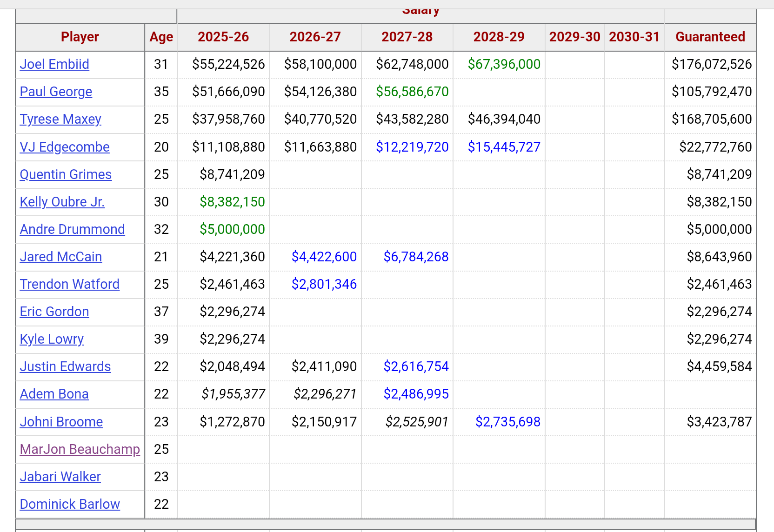Screen dimensions: 774x532
Task: Click Edgecombe's blue salary $12,219,720
Action: [413, 147]
